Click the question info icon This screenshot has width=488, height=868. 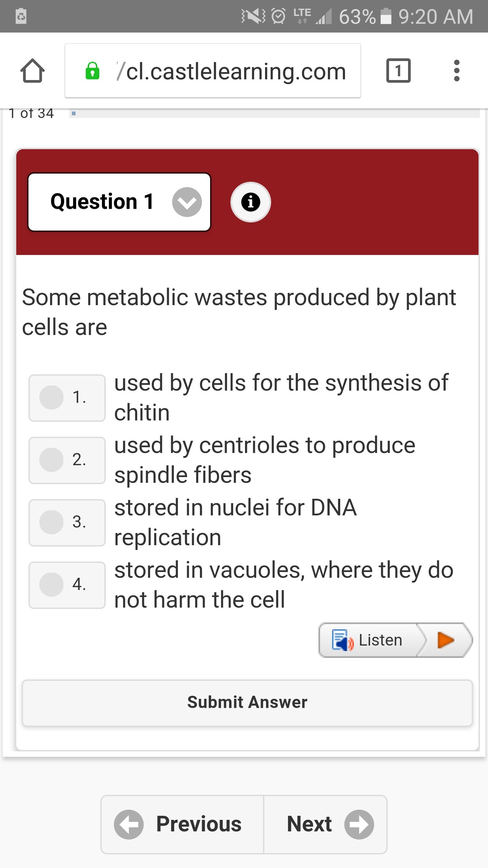click(x=250, y=202)
